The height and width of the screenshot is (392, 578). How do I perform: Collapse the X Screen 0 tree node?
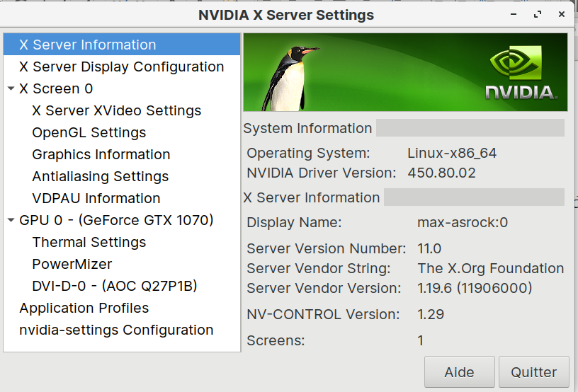coord(11,89)
